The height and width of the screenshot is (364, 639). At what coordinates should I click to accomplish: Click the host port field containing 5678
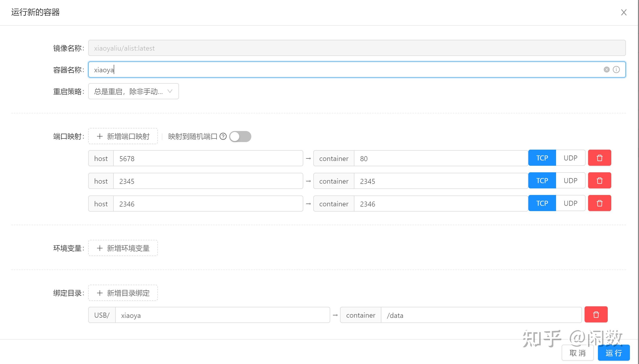(x=208, y=158)
